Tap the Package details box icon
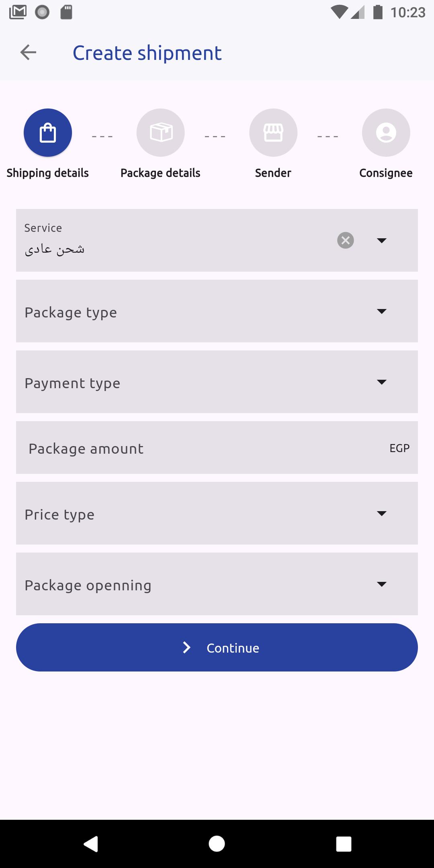Screen dimensions: 434x868 (161, 133)
